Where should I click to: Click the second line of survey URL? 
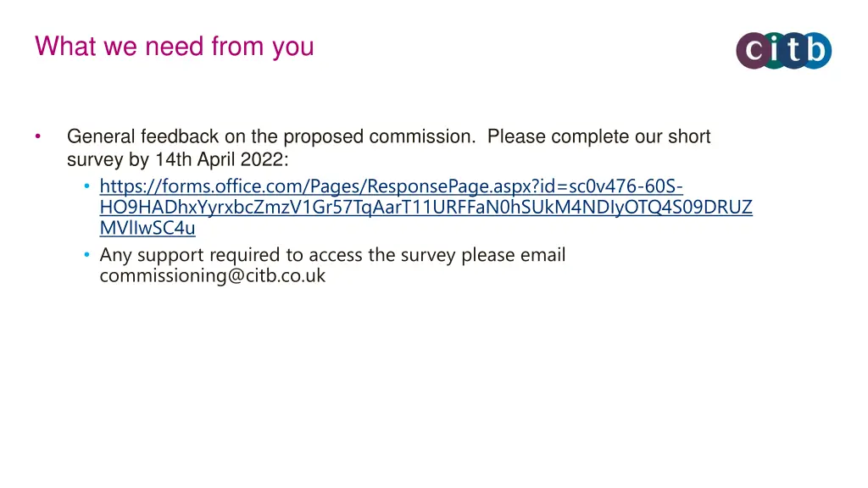pyautogui.click(x=426, y=207)
